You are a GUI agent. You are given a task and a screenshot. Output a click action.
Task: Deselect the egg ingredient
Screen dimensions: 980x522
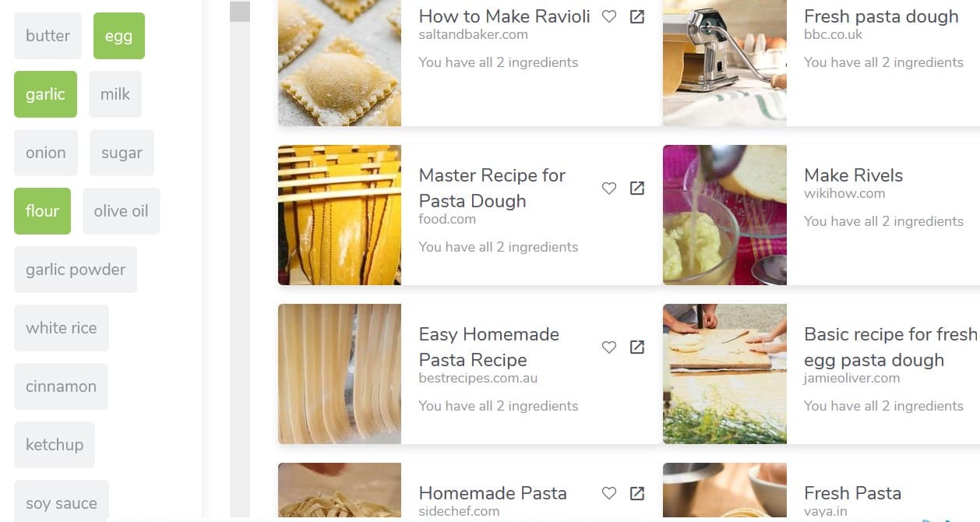pyautogui.click(x=118, y=36)
